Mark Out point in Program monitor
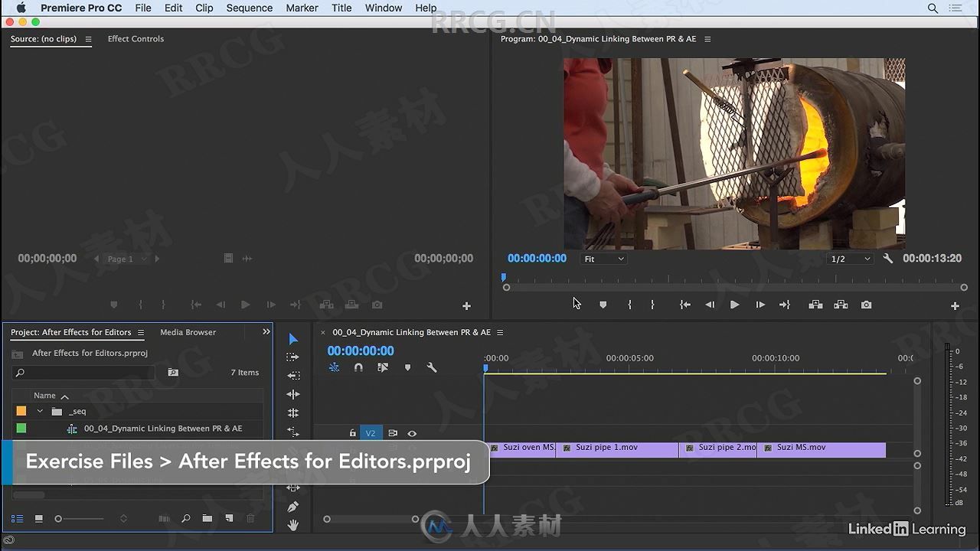The height and width of the screenshot is (551, 980). [x=652, y=305]
